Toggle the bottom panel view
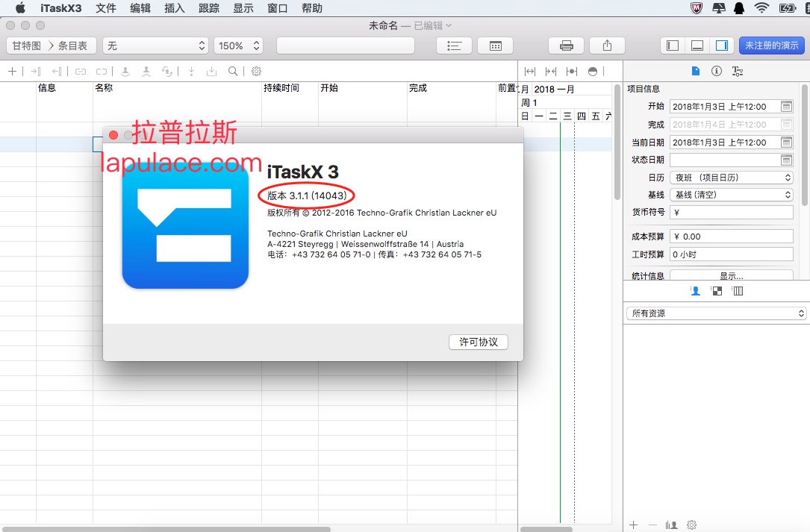Image resolution: width=810 pixels, height=532 pixels. click(697, 46)
